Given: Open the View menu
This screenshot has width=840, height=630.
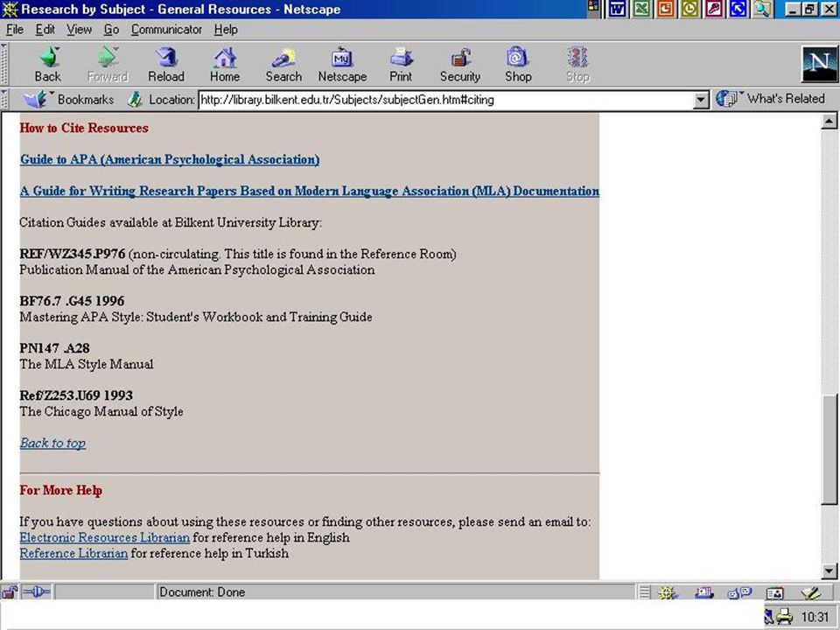Looking at the screenshot, I should click(x=79, y=30).
